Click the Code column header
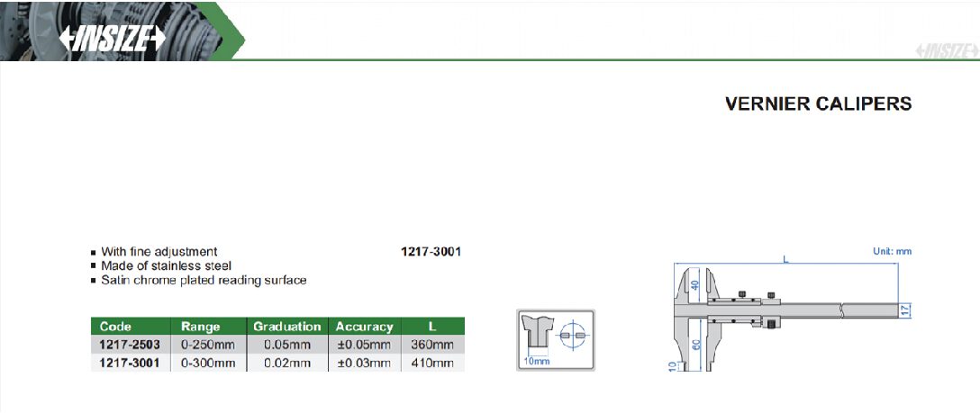 (116, 327)
